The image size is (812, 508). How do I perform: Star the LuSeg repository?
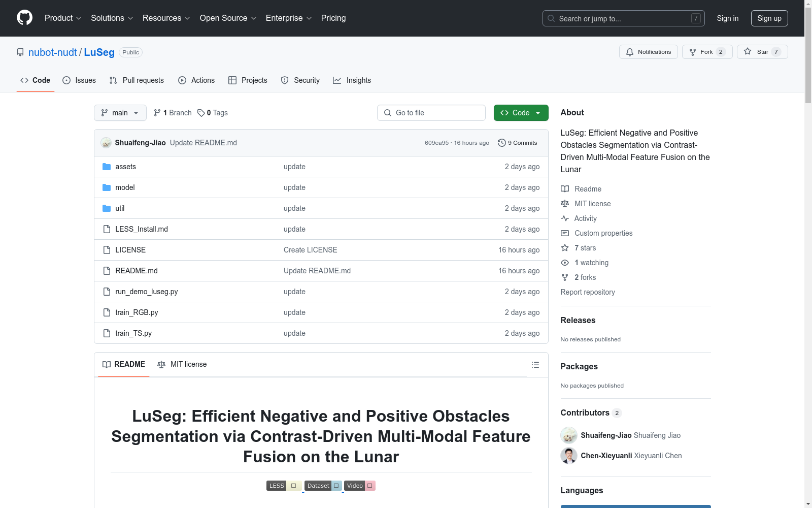click(762, 52)
